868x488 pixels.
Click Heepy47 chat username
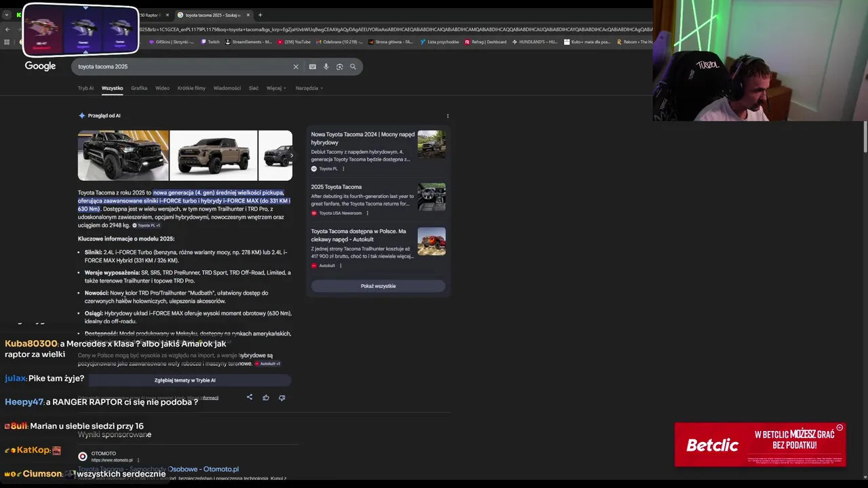[24, 402]
